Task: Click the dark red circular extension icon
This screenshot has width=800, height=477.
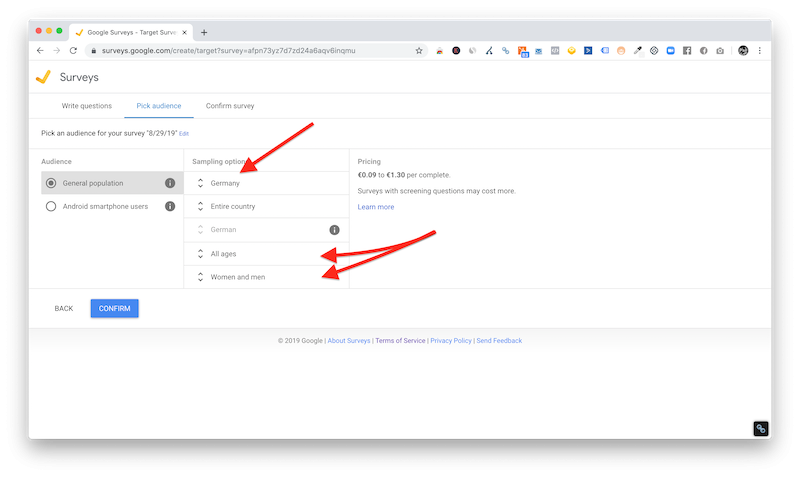Action: click(x=456, y=51)
